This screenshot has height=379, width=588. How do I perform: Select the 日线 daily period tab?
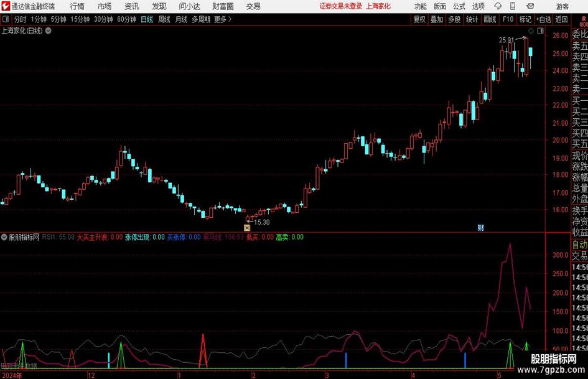pos(147,19)
